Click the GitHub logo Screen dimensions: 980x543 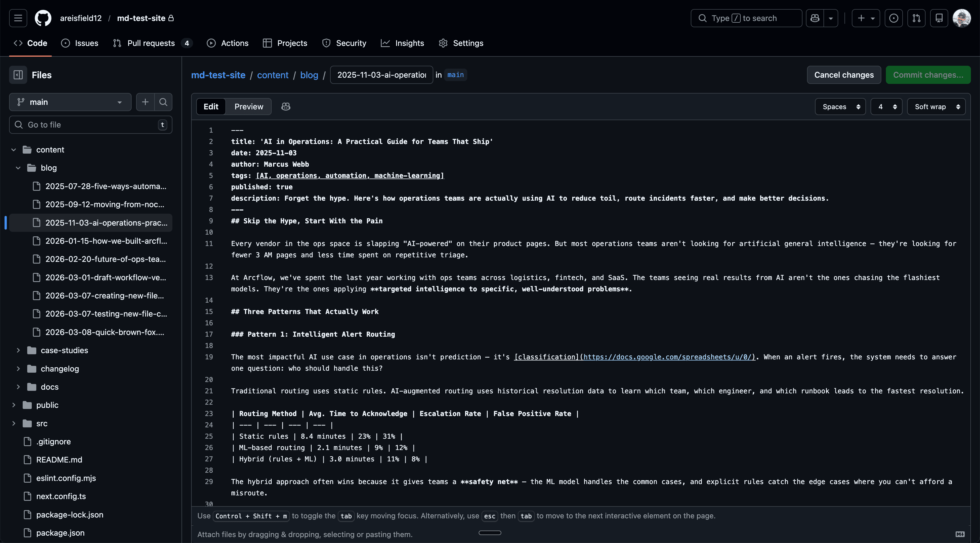(43, 18)
